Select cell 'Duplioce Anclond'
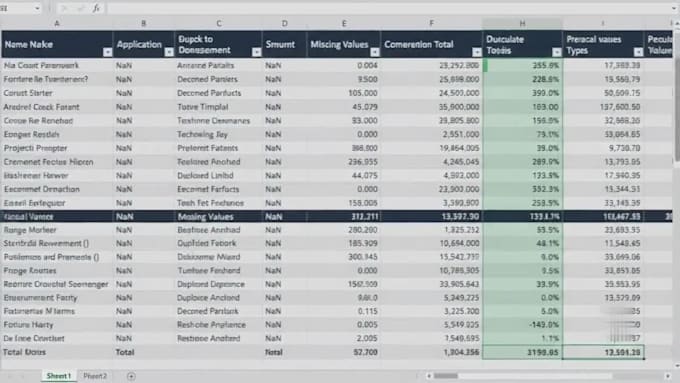 pyautogui.click(x=219, y=298)
